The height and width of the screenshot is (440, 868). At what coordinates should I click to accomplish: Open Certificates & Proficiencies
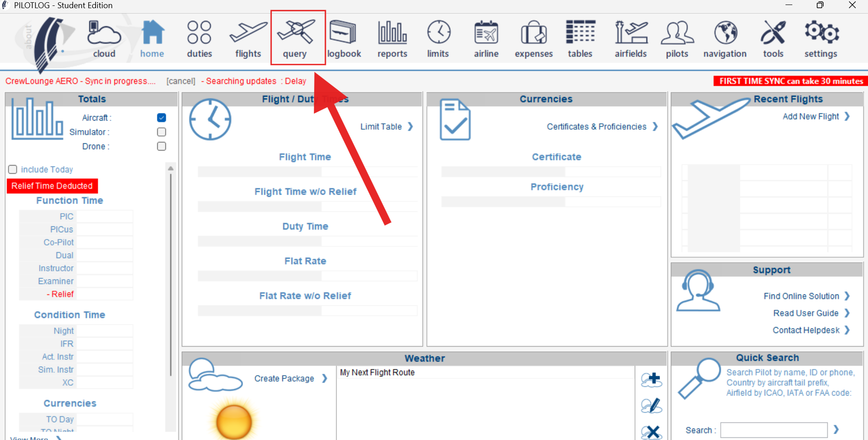[x=602, y=127]
